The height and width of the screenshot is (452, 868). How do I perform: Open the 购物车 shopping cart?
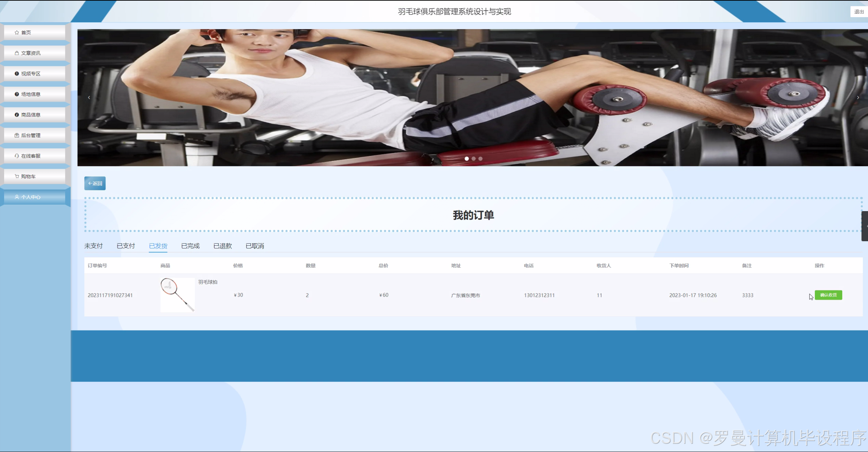pos(28,176)
